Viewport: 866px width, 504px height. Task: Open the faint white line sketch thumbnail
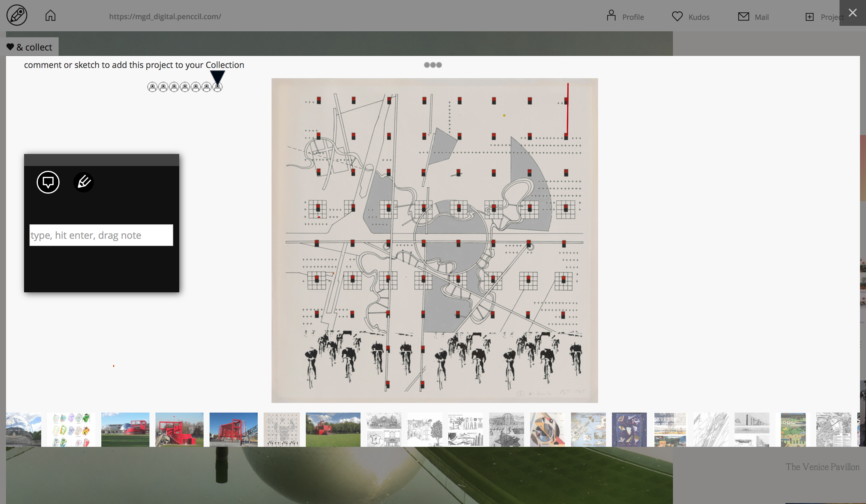pos(711,430)
